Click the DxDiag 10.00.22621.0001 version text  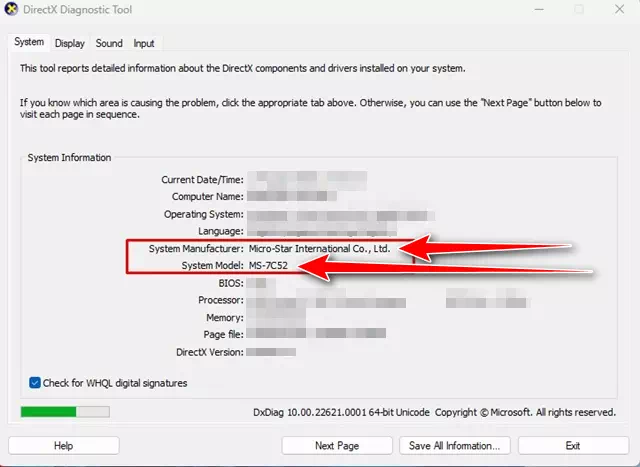coord(341,412)
